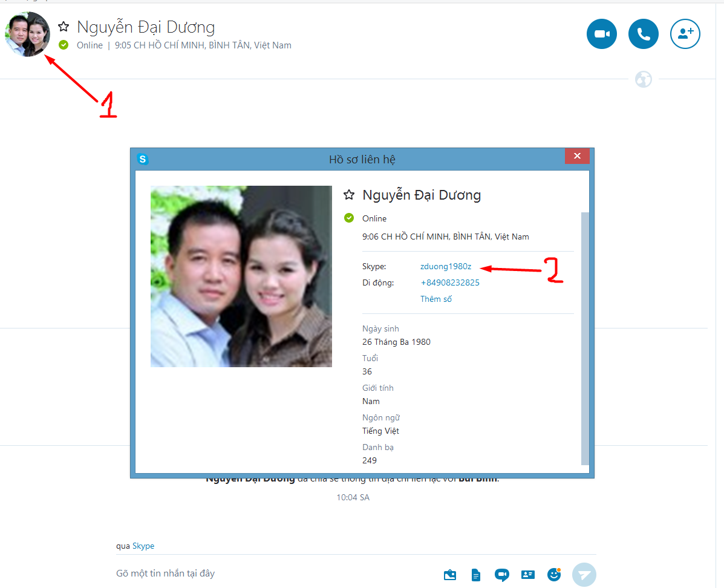Open the 'qua Skype' messaging method selector
This screenshot has width=724, height=588.
click(143, 546)
